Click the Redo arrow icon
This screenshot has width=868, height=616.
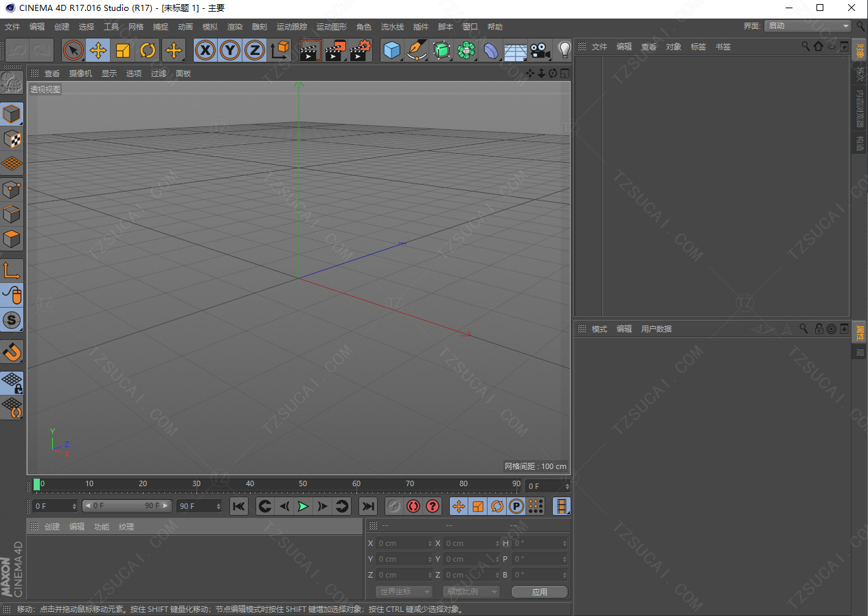click(x=41, y=50)
